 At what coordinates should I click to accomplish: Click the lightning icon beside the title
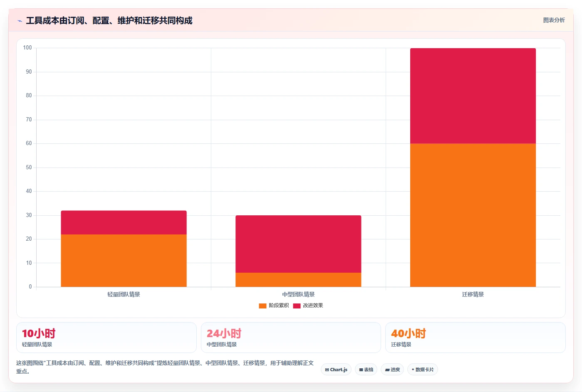[20, 21]
